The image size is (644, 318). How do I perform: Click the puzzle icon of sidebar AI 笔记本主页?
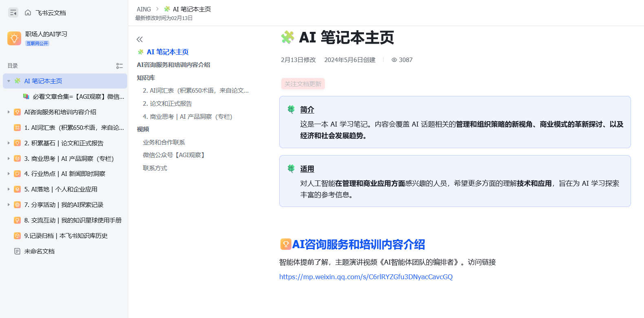click(x=17, y=81)
